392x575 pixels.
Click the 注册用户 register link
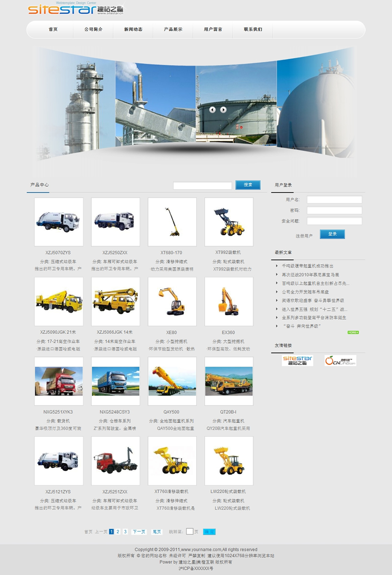click(x=304, y=236)
